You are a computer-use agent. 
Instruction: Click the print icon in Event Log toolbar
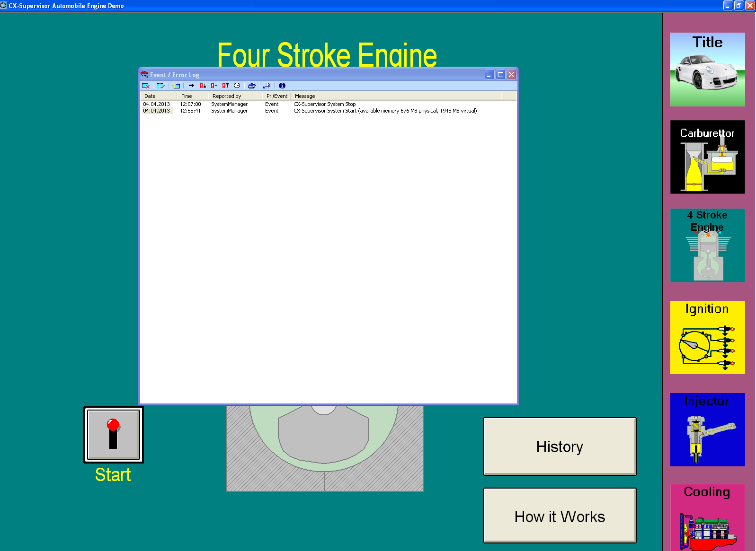[x=252, y=86]
